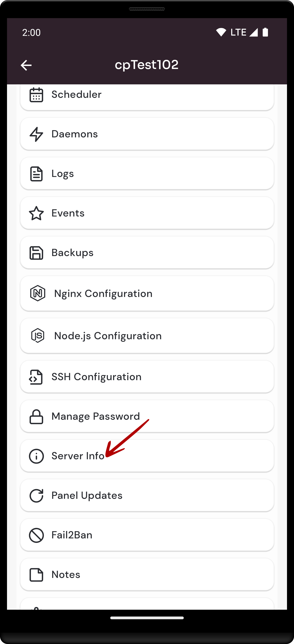Tap the Events star icon
This screenshot has width=294, height=644.
36,213
